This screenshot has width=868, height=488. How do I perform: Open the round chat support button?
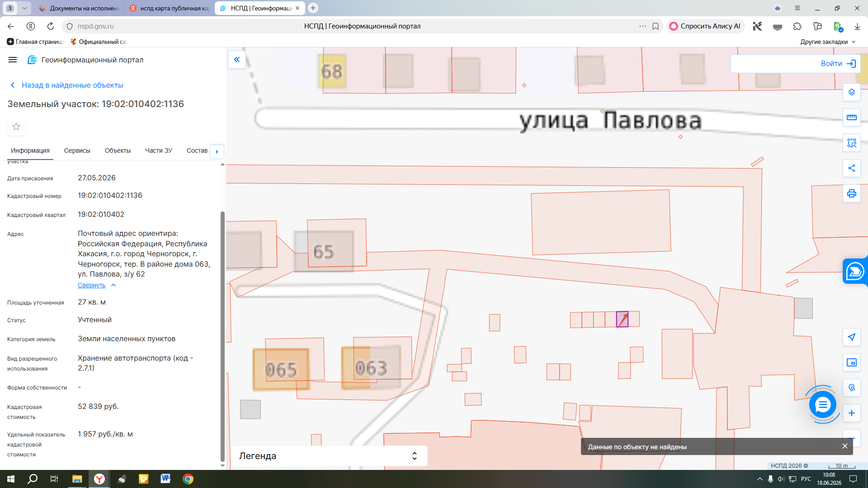[823, 404]
